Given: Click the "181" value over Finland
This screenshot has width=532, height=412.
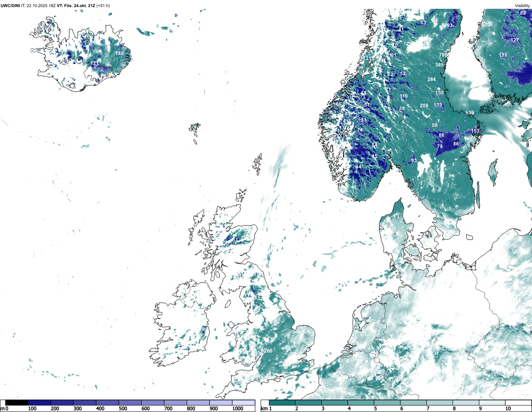Looking at the screenshot, I should pos(503,55).
